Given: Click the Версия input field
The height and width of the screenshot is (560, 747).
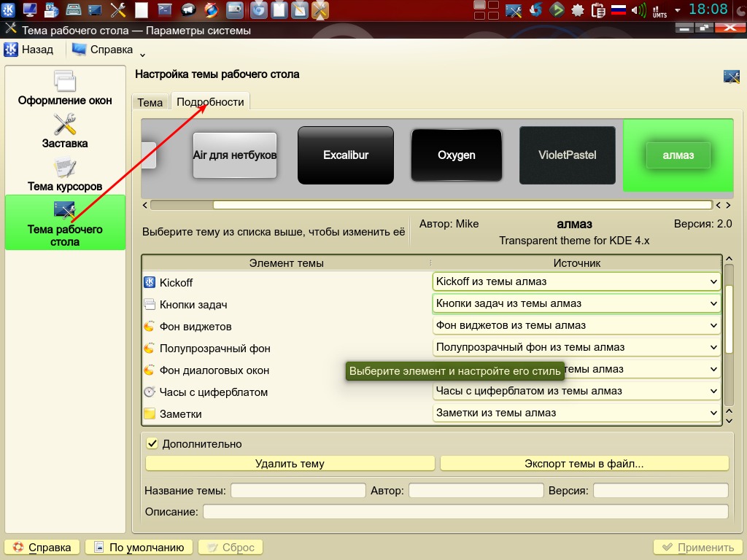Looking at the screenshot, I should click(x=660, y=491).
